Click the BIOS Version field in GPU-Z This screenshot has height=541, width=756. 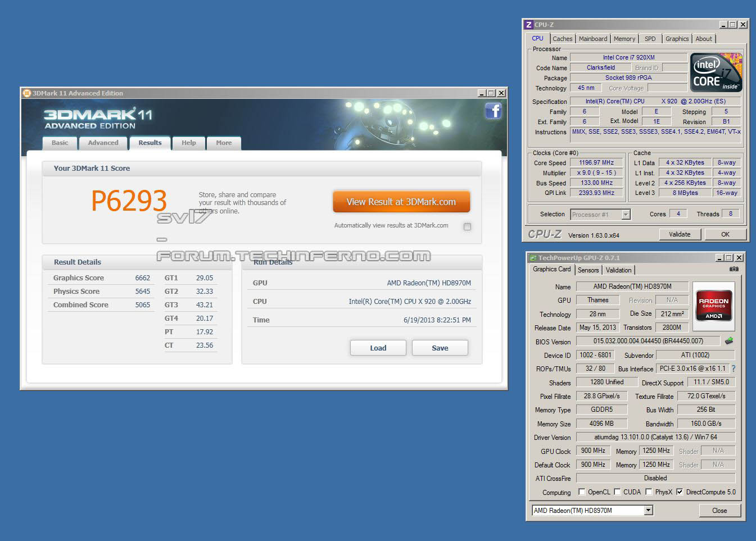[x=648, y=341]
